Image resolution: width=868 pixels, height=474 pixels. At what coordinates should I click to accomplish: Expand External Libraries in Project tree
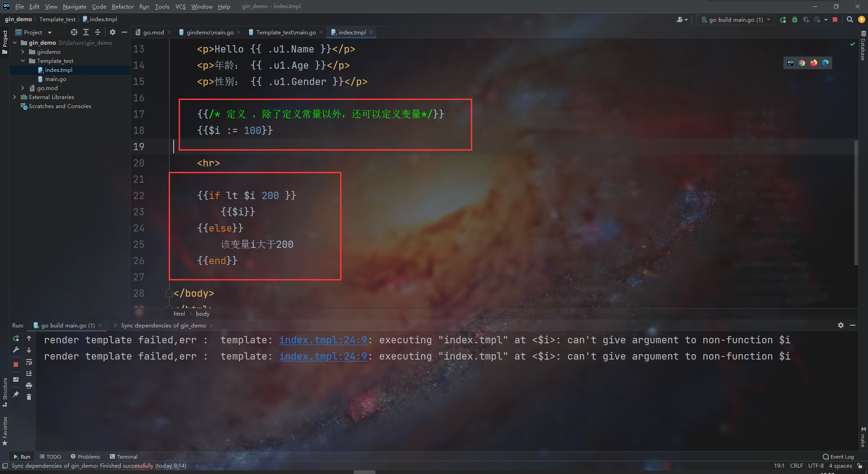[15, 97]
